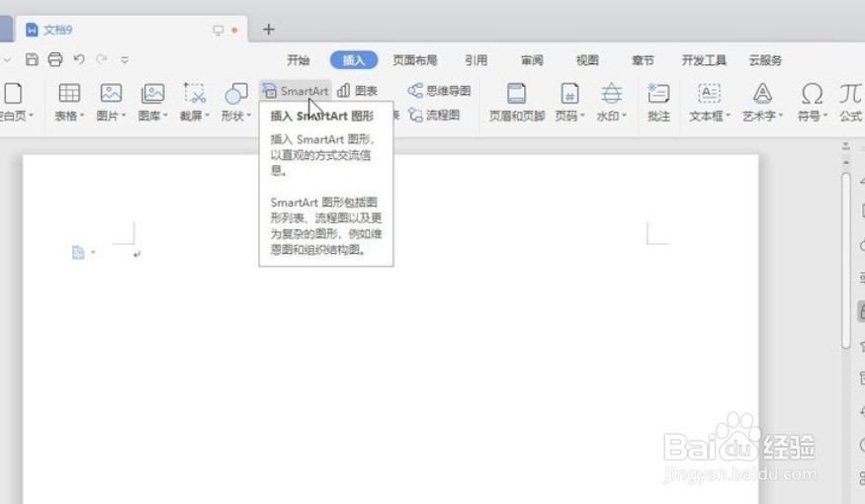Open the 云服务 tab

pos(765,60)
